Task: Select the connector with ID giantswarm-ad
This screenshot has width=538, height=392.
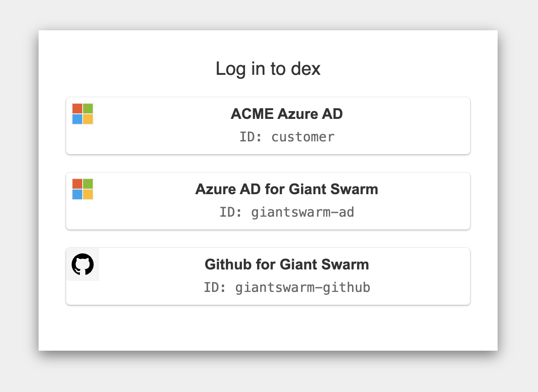Action: (x=268, y=201)
